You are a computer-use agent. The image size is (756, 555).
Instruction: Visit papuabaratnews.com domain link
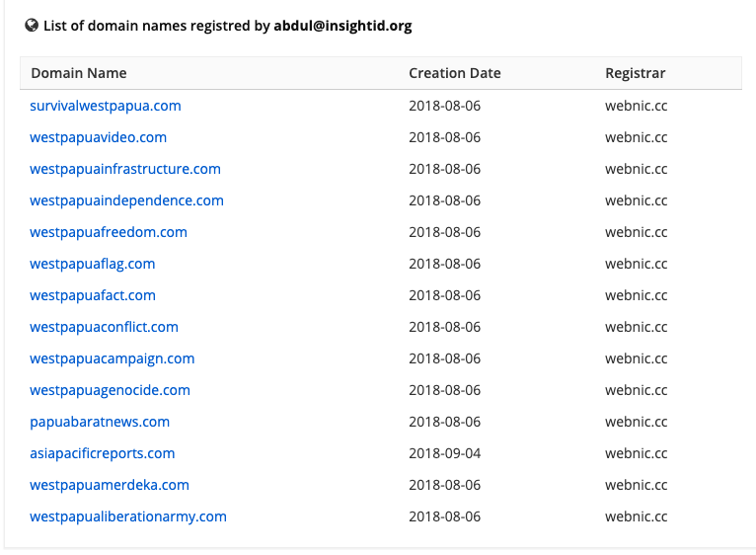tap(100, 422)
